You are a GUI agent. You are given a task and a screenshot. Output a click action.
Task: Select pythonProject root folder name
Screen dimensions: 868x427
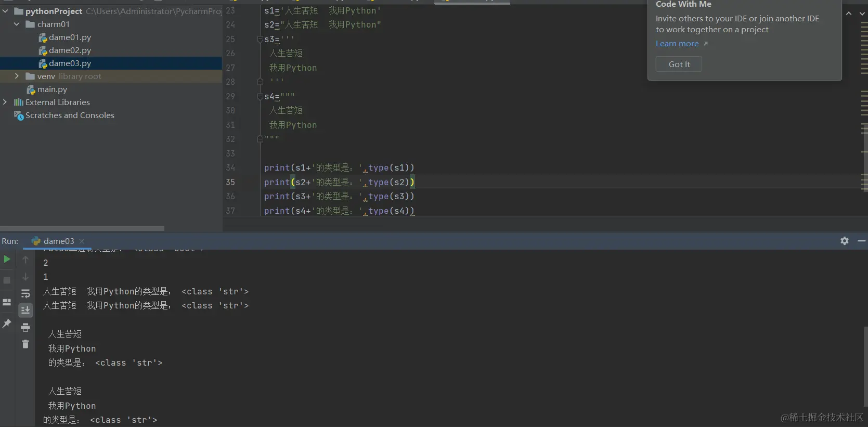click(54, 11)
